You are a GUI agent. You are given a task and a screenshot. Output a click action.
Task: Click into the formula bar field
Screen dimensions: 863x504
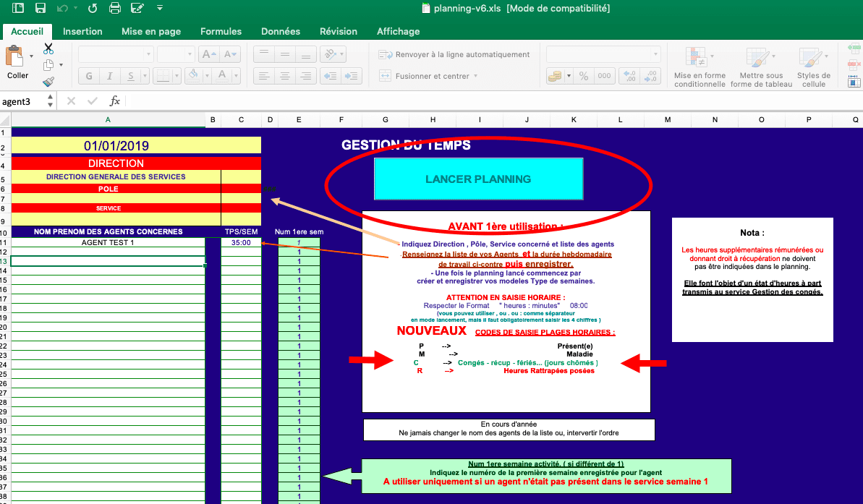pos(493,101)
